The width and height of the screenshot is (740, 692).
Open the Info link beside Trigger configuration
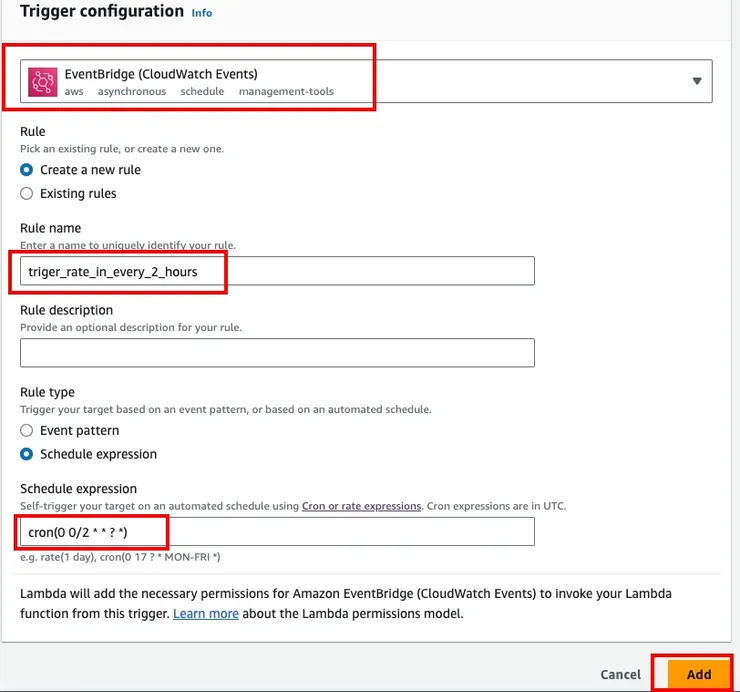[x=202, y=13]
